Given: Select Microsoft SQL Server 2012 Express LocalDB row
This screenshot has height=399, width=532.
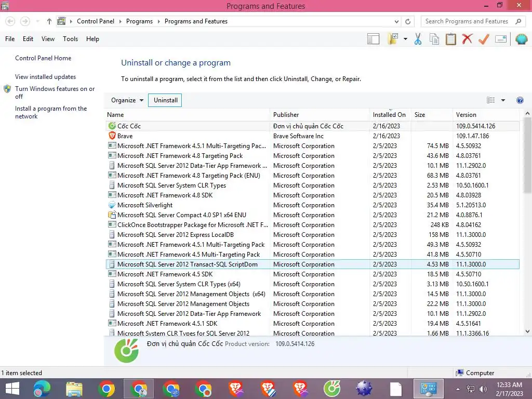Looking at the screenshot, I should [x=312, y=234].
